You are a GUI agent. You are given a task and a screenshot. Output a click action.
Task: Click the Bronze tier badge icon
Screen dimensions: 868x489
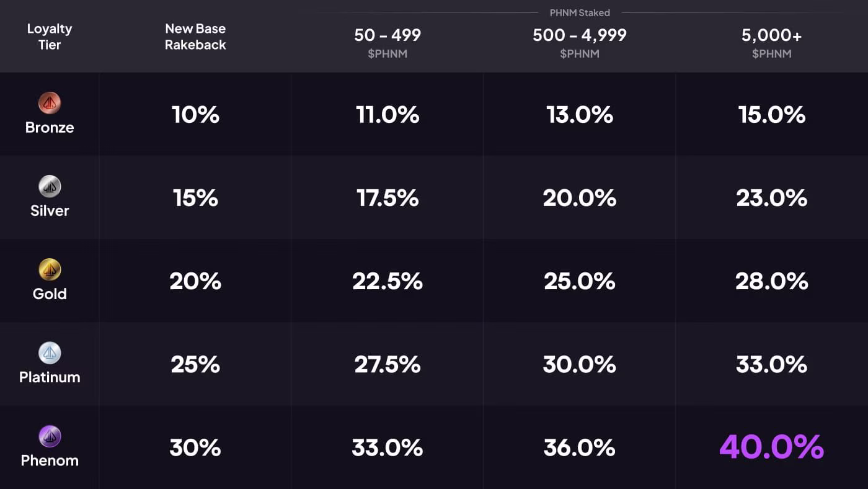(x=50, y=103)
